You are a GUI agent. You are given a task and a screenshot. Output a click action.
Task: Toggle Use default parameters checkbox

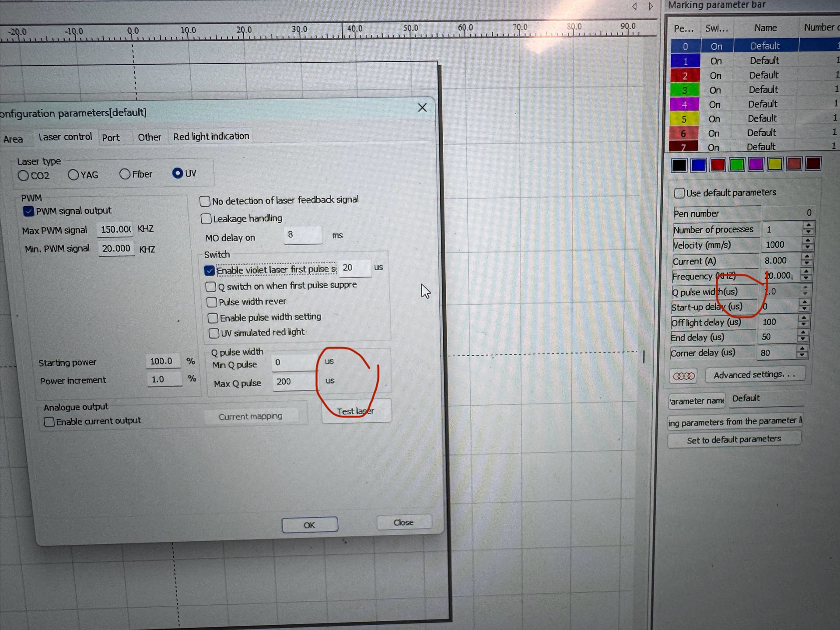click(x=679, y=193)
